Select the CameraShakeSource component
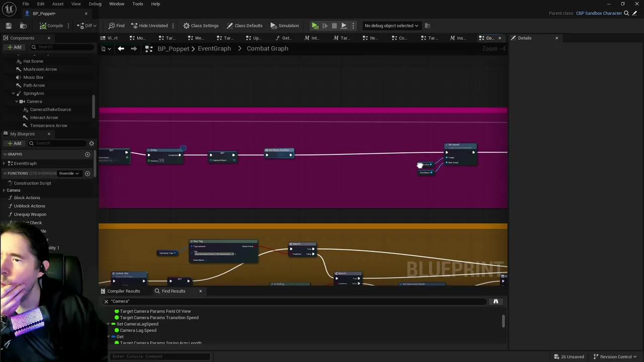The height and width of the screenshot is (362, 644). (50, 110)
